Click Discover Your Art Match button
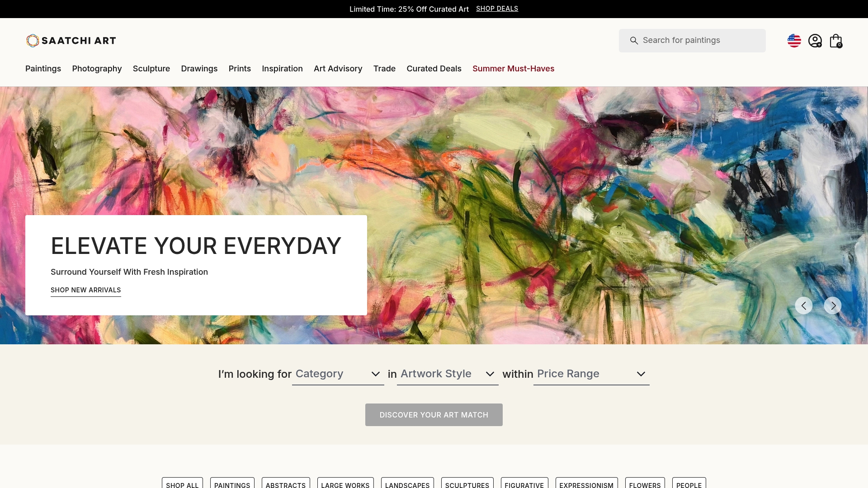Screen dimensions: 868x488 [x=434, y=415]
